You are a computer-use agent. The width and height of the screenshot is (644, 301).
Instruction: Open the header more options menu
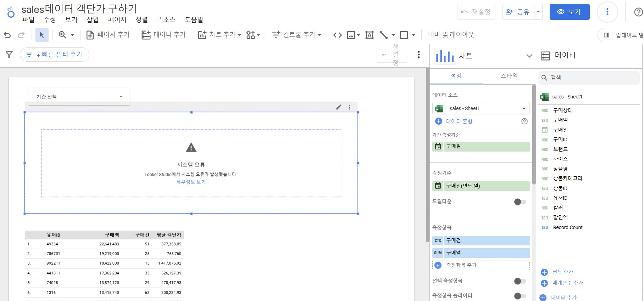(x=607, y=12)
